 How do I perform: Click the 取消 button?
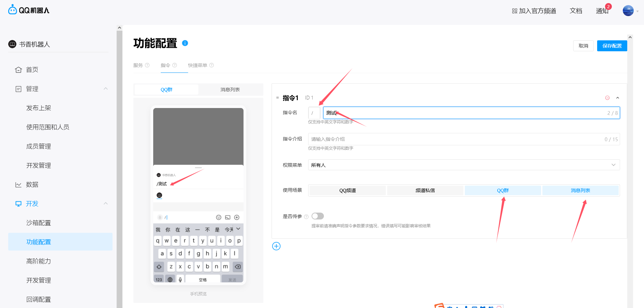tap(583, 46)
